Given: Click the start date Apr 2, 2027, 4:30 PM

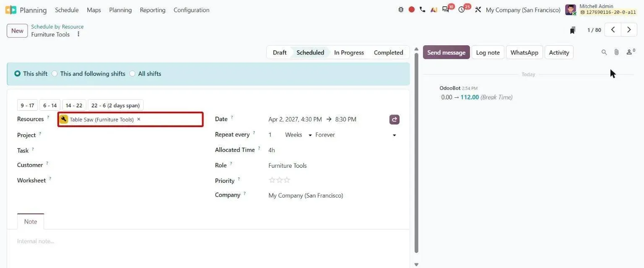Looking at the screenshot, I should (x=295, y=120).
